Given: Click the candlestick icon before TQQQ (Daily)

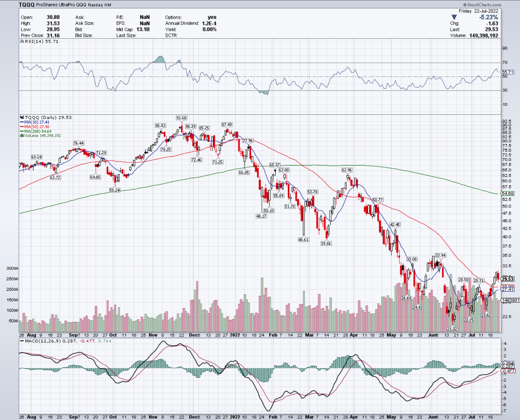Looking at the screenshot, I should pos(22,117).
